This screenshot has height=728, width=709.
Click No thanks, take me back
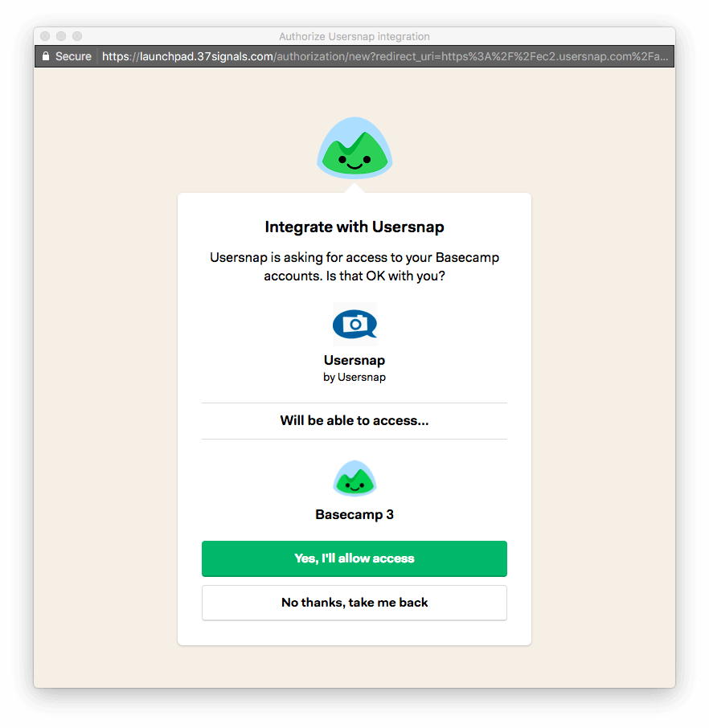click(354, 603)
